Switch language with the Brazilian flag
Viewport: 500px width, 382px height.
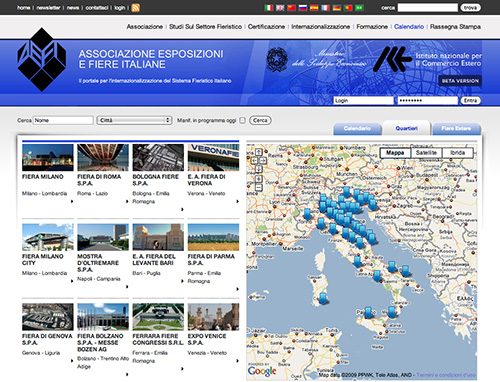coord(359,7)
